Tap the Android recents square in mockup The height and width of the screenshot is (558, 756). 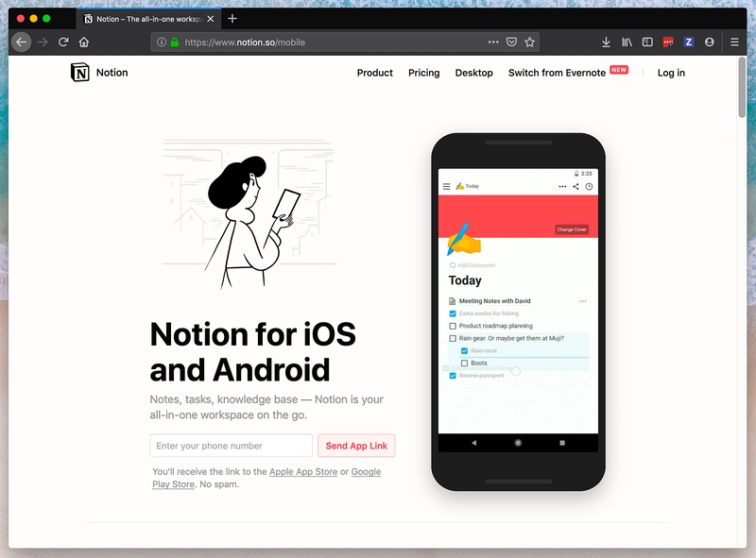click(x=562, y=443)
